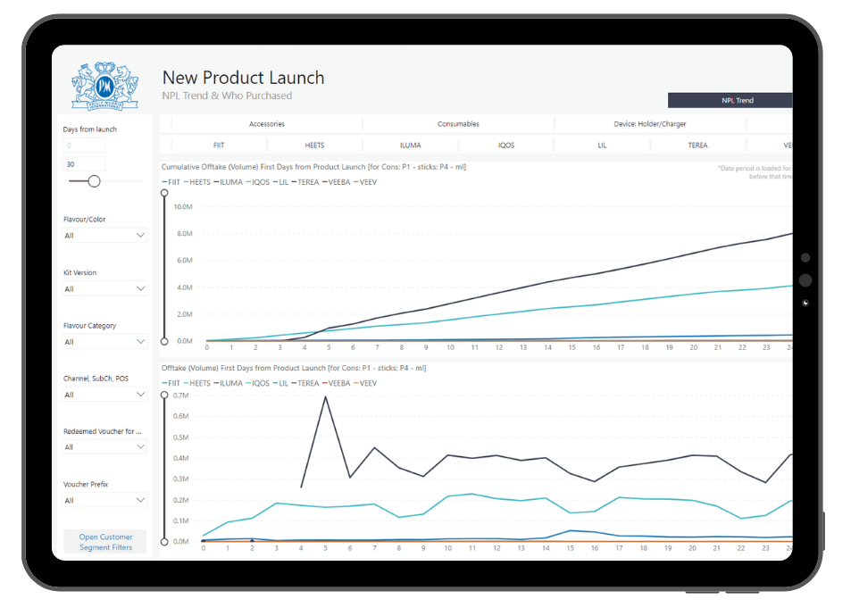Filter by the TEREA brand
This screenshot has height=616, width=851.
tap(697, 145)
